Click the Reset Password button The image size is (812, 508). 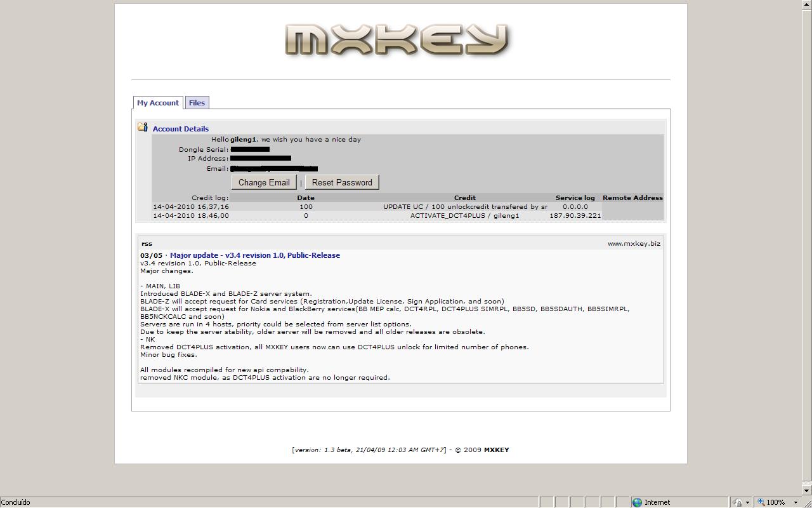342,182
